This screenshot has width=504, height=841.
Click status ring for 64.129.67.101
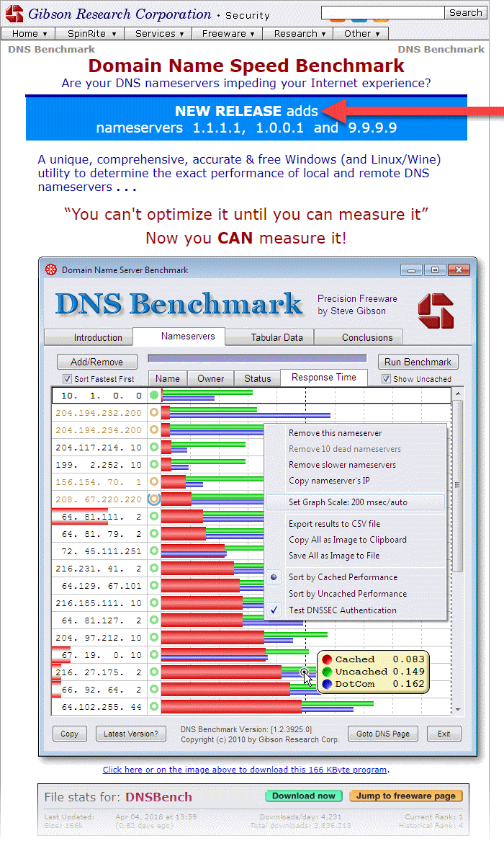pos(154,585)
